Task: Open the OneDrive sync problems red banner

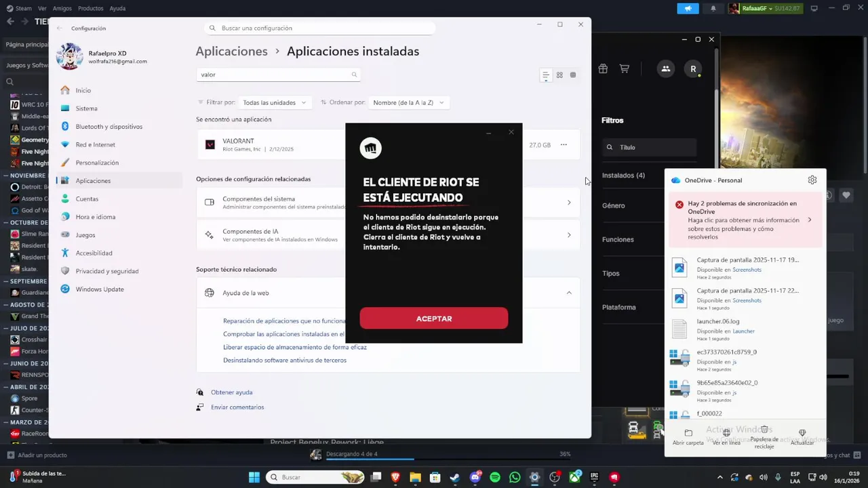Action: point(745,220)
